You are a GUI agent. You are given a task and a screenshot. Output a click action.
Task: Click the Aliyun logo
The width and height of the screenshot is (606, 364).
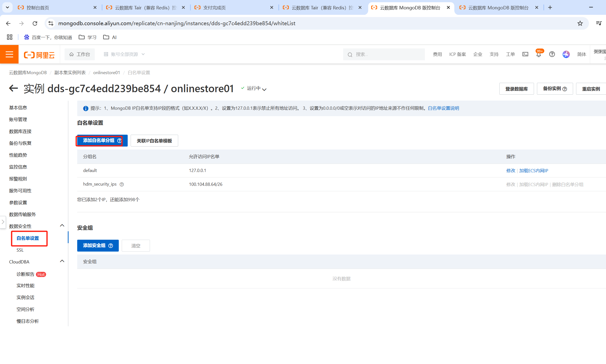[x=39, y=55]
